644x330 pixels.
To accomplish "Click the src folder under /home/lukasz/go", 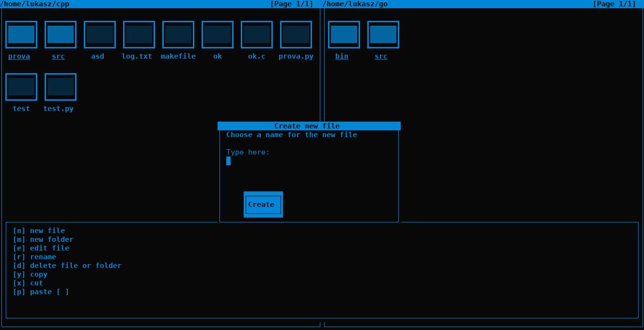I will pos(383,34).
